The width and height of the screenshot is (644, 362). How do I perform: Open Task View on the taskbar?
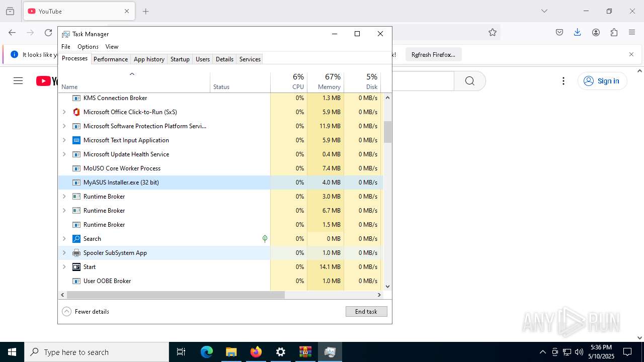[181, 352]
